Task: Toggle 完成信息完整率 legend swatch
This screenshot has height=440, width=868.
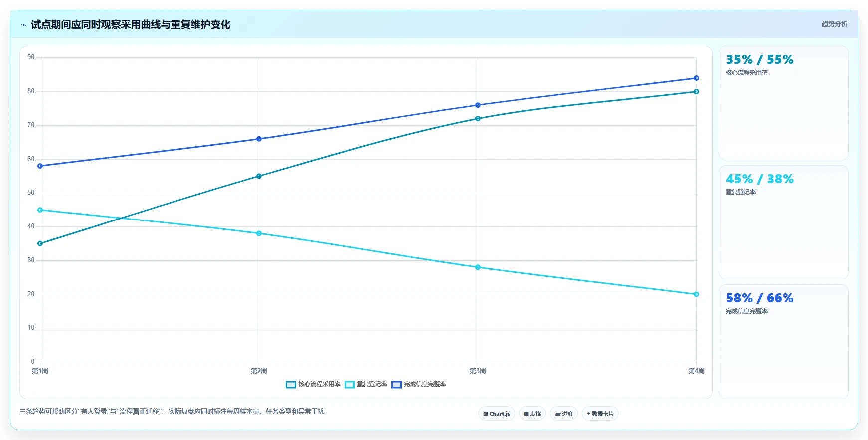Action: click(396, 385)
